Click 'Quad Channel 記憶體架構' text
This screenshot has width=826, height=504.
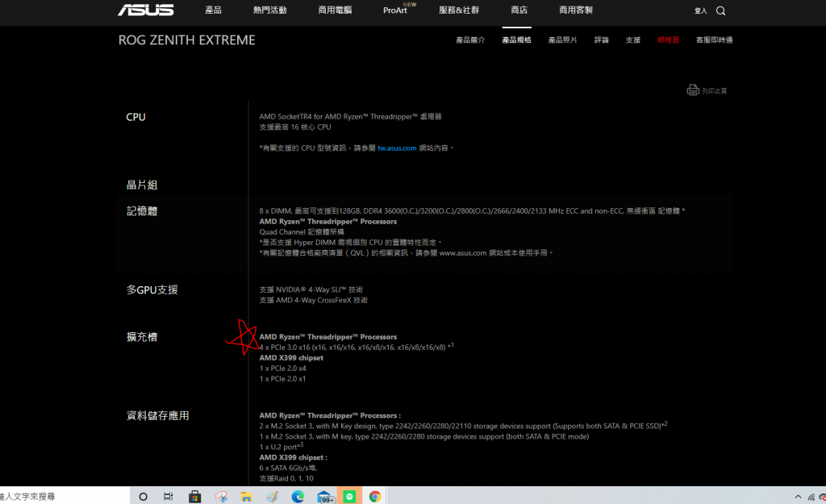pyautogui.click(x=302, y=231)
